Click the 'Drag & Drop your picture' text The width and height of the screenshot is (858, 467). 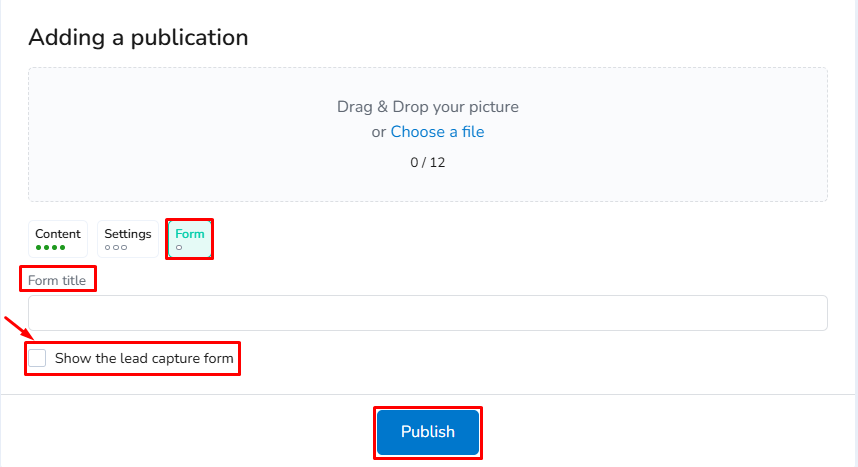pos(428,107)
